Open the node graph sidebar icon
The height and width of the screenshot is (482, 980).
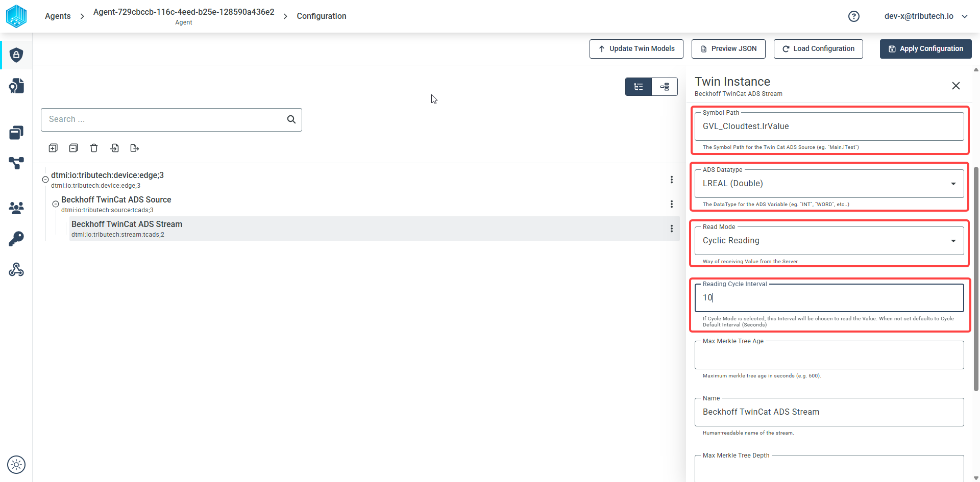point(16,163)
